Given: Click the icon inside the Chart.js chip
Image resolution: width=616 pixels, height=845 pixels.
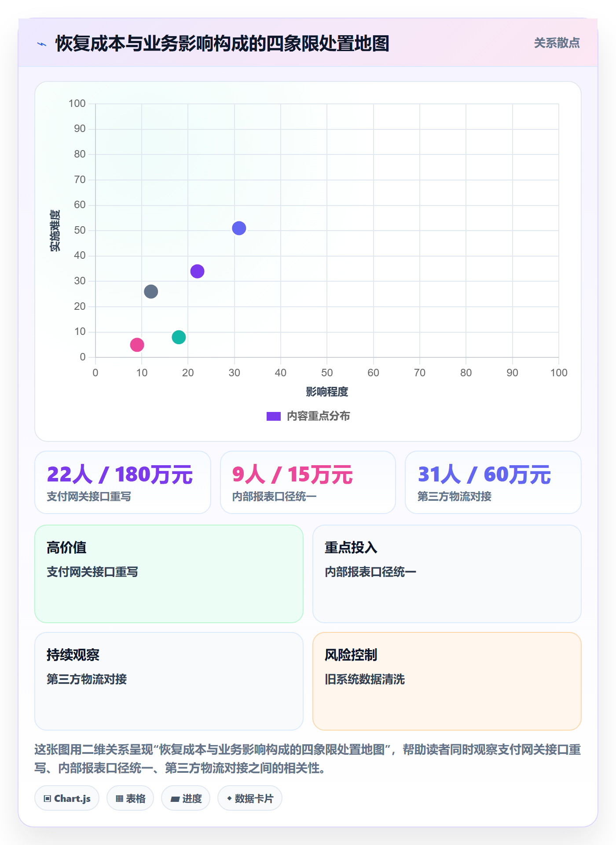Looking at the screenshot, I should pos(48,798).
